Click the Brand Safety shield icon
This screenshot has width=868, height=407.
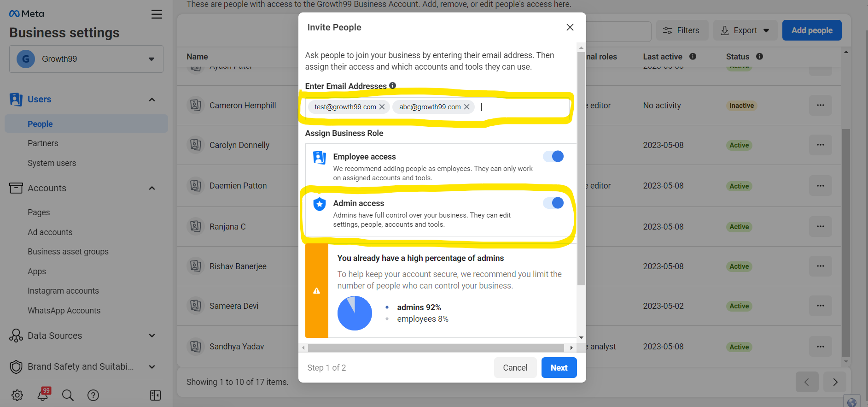pyautogui.click(x=16, y=367)
